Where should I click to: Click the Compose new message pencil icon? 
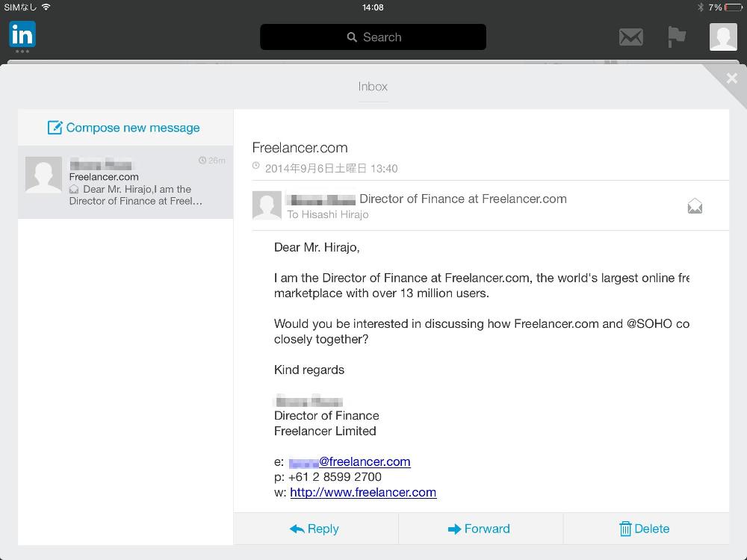(55, 128)
